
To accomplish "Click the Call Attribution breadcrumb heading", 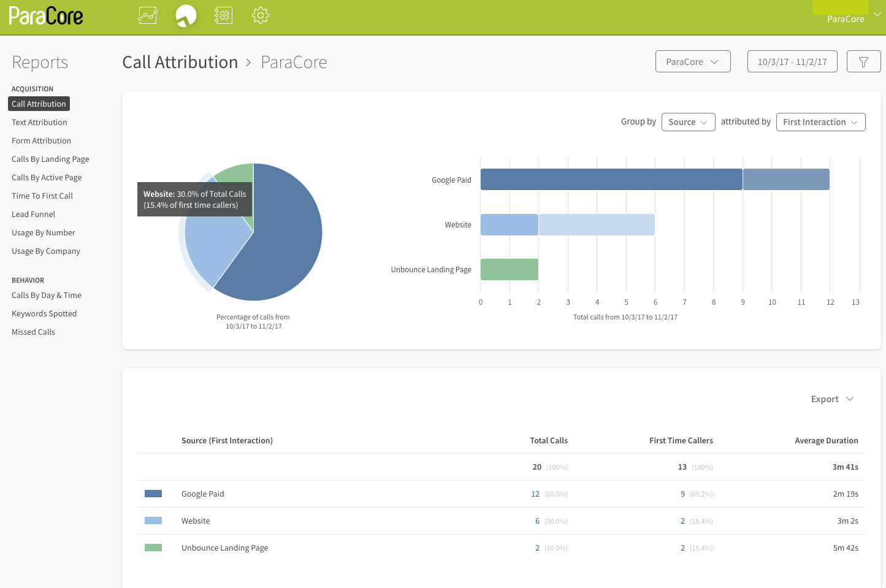I will [x=180, y=62].
